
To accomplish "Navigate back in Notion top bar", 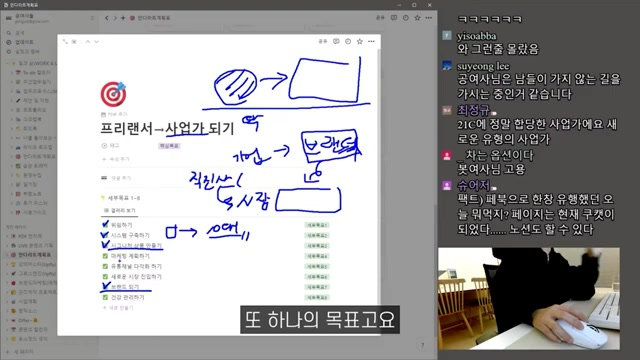I will tap(107, 18).
